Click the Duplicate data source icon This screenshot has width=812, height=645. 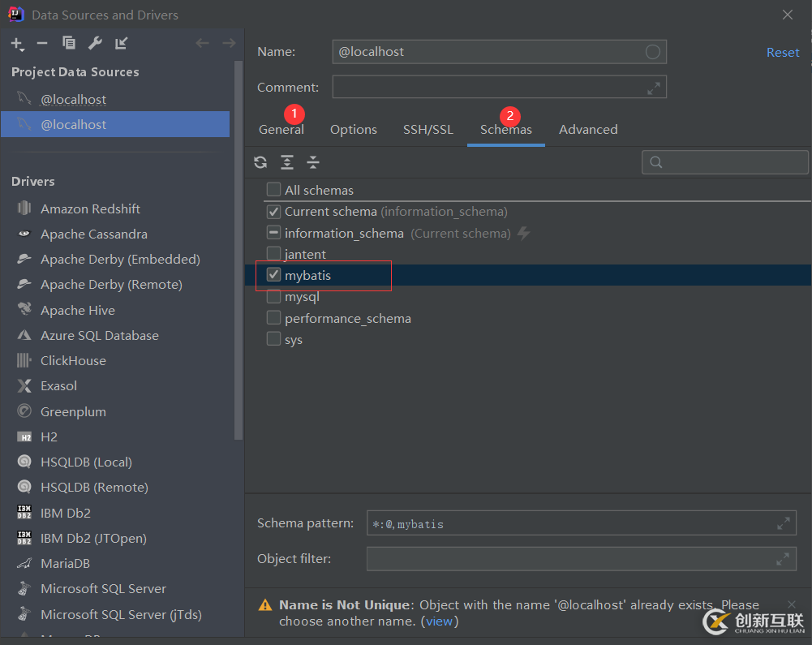point(68,43)
